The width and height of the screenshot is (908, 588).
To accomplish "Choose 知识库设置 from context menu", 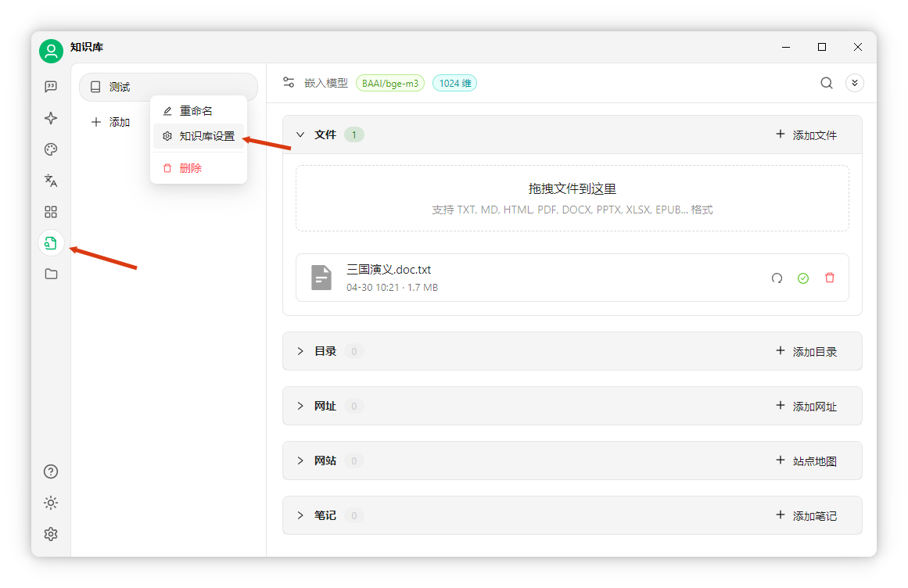I will [199, 136].
